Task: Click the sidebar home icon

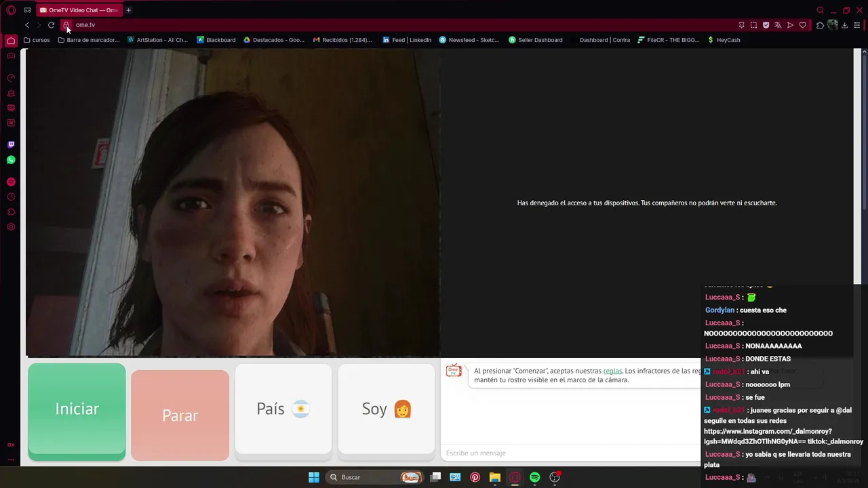Action: click(x=11, y=41)
